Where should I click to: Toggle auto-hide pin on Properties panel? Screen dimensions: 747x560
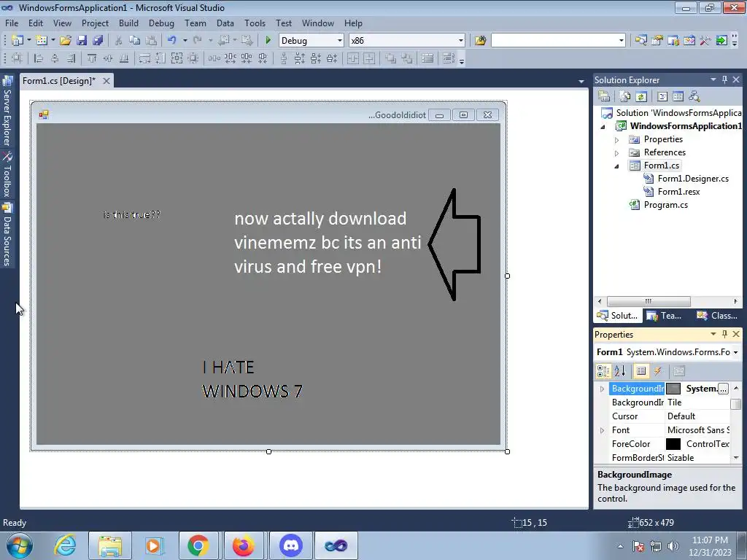pos(724,334)
